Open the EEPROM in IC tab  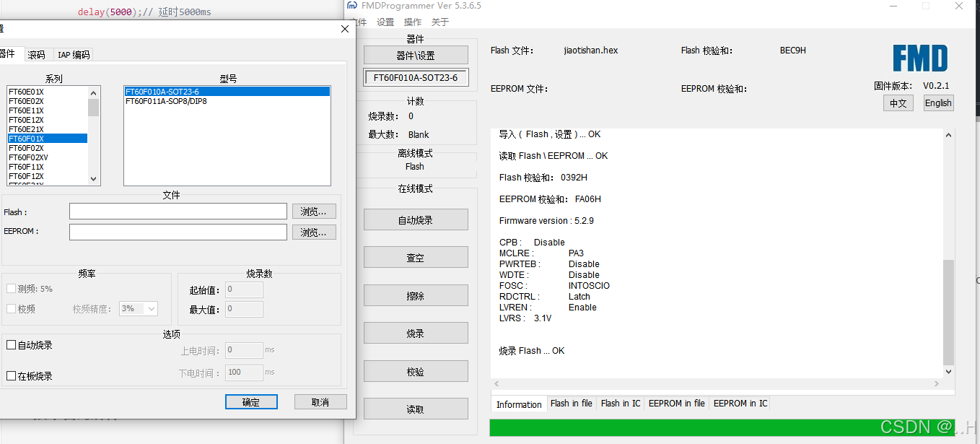pyautogui.click(x=740, y=404)
